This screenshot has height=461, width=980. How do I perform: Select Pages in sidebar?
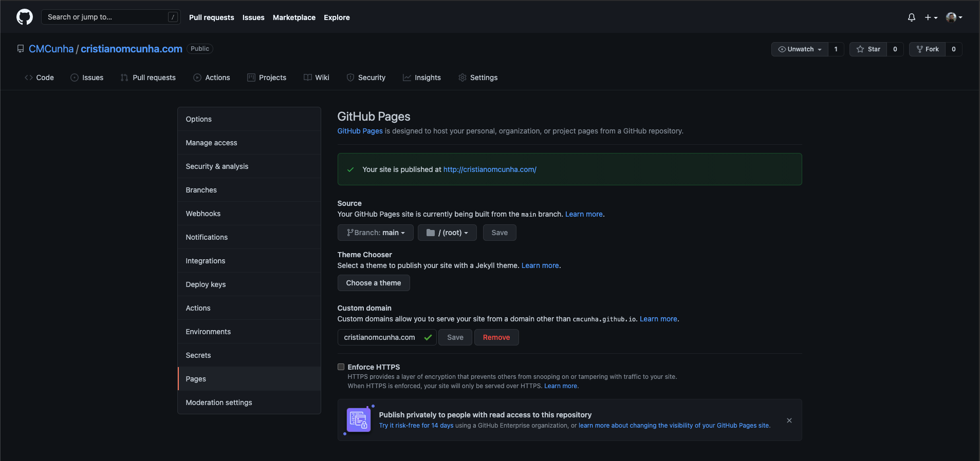[x=249, y=379]
